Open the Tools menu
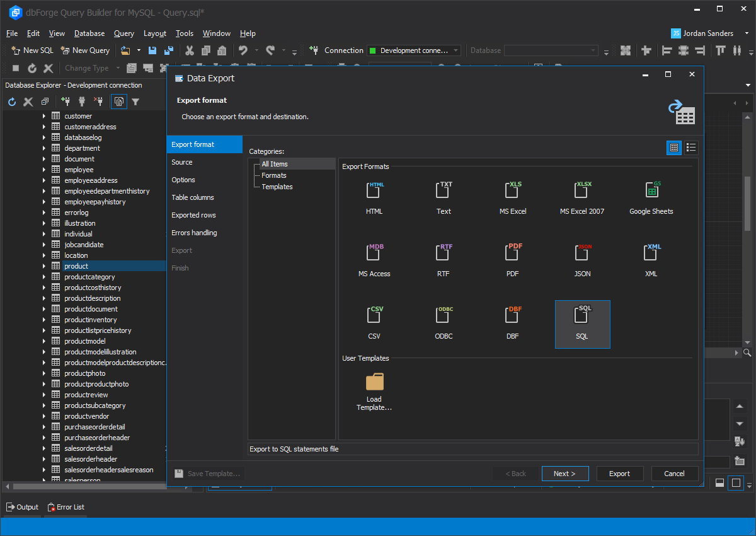756x536 pixels. tap(185, 33)
